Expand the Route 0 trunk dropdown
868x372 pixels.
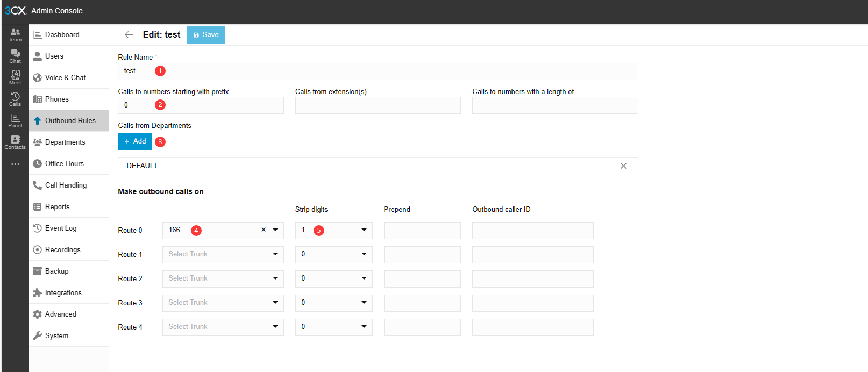pyautogui.click(x=275, y=230)
